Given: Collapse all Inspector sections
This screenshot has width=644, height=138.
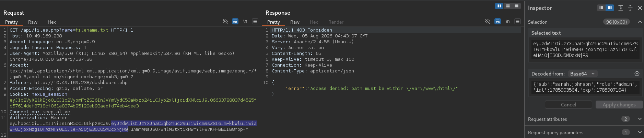Looking at the screenshot, I should coord(630,8).
